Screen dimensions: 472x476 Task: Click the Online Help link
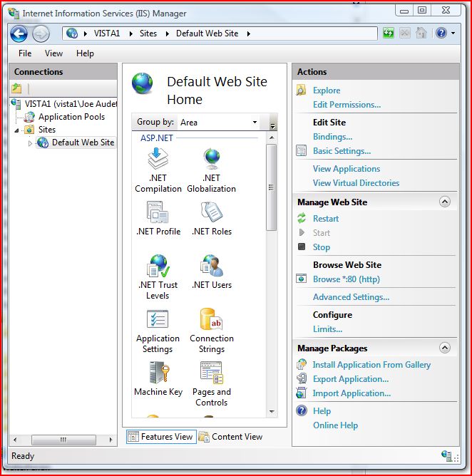(335, 425)
